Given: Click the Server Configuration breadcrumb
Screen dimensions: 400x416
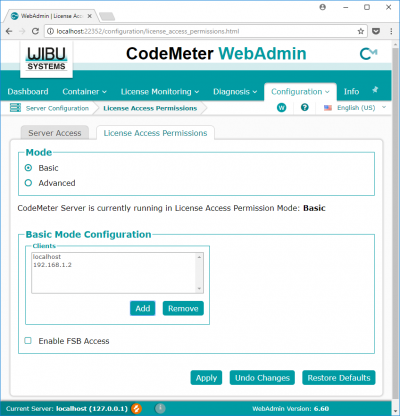Looking at the screenshot, I should pos(57,108).
